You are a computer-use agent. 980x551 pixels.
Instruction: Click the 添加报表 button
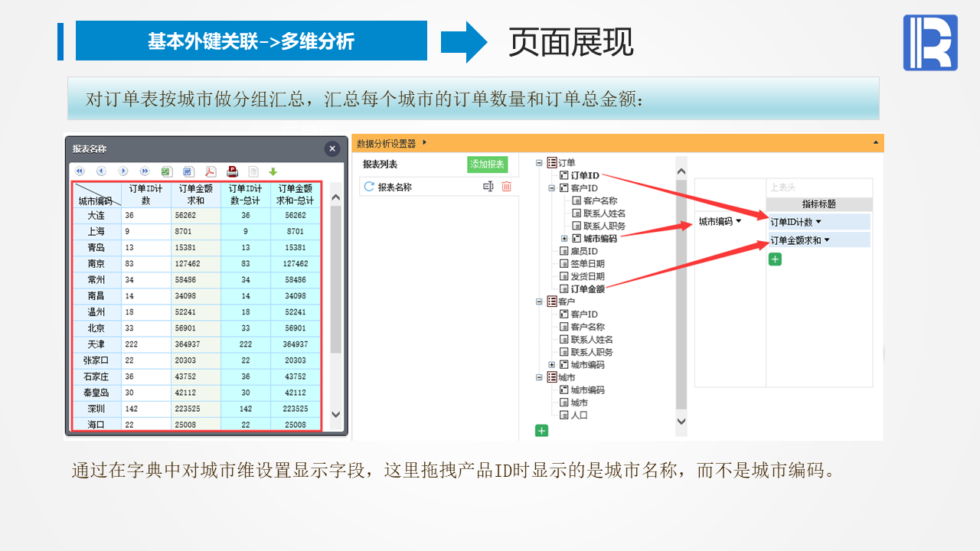click(x=487, y=165)
